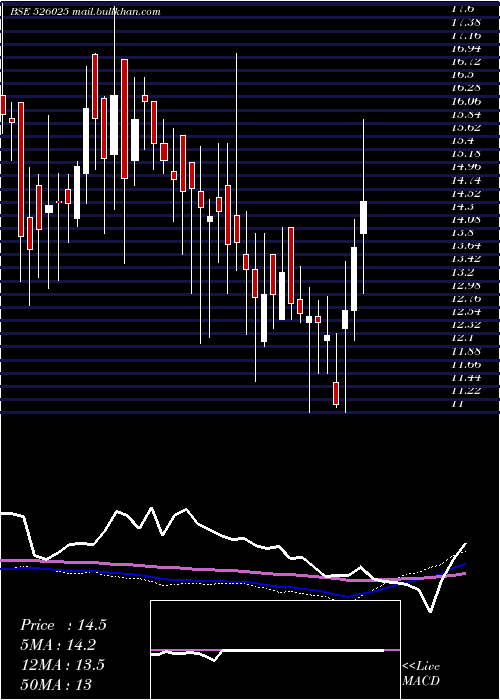Click the <<Live MACD label

coord(421,674)
